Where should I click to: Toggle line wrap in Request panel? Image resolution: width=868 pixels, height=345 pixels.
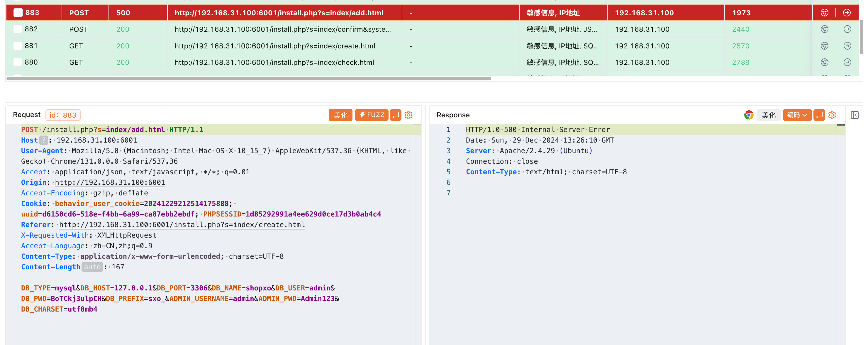tap(396, 115)
